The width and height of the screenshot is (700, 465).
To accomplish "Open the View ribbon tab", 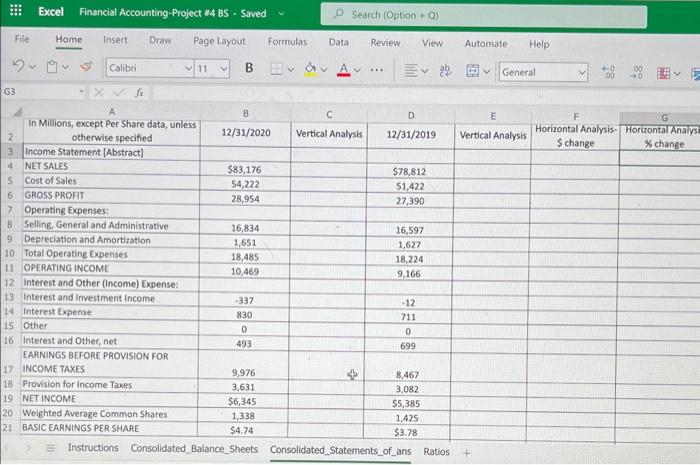I will pyautogui.click(x=433, y=43).
